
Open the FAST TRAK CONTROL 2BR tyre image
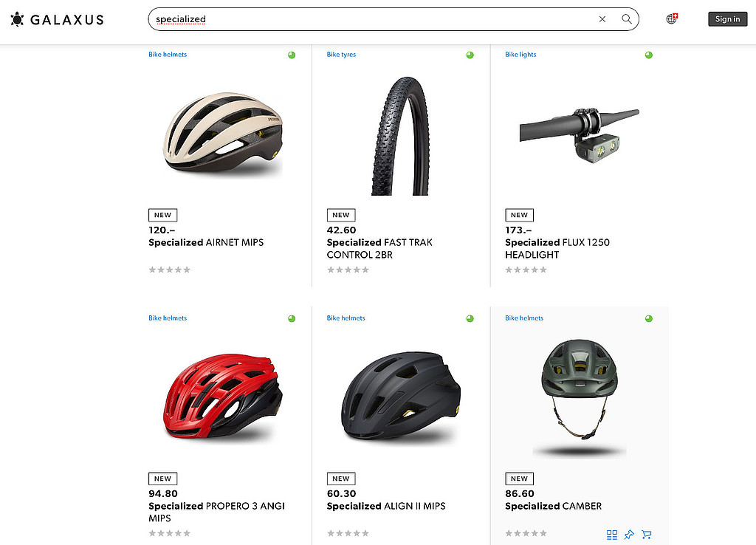401,135
